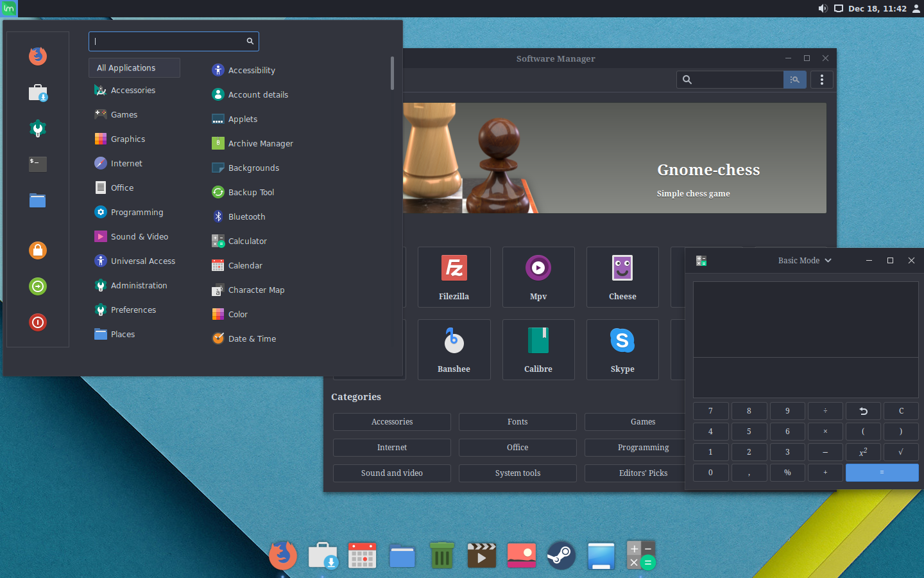Click the square root button in Calculator
The height and width of the screenshot is (578, 924).
tap(901, 452)
